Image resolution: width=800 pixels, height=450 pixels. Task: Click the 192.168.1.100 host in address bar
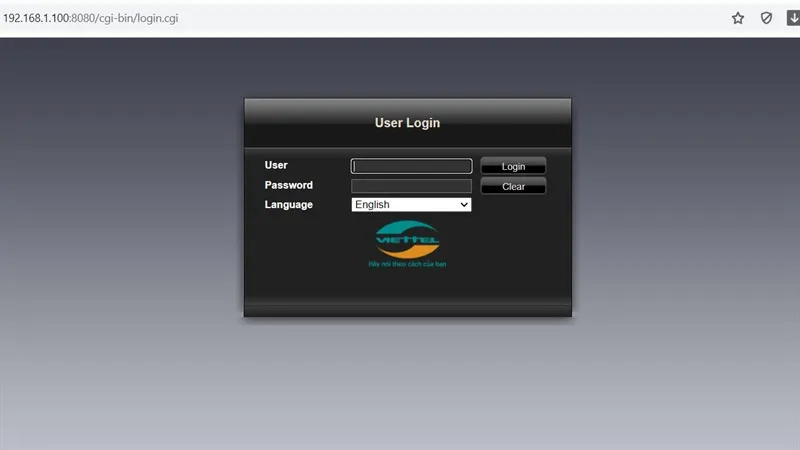pos(35,18)
